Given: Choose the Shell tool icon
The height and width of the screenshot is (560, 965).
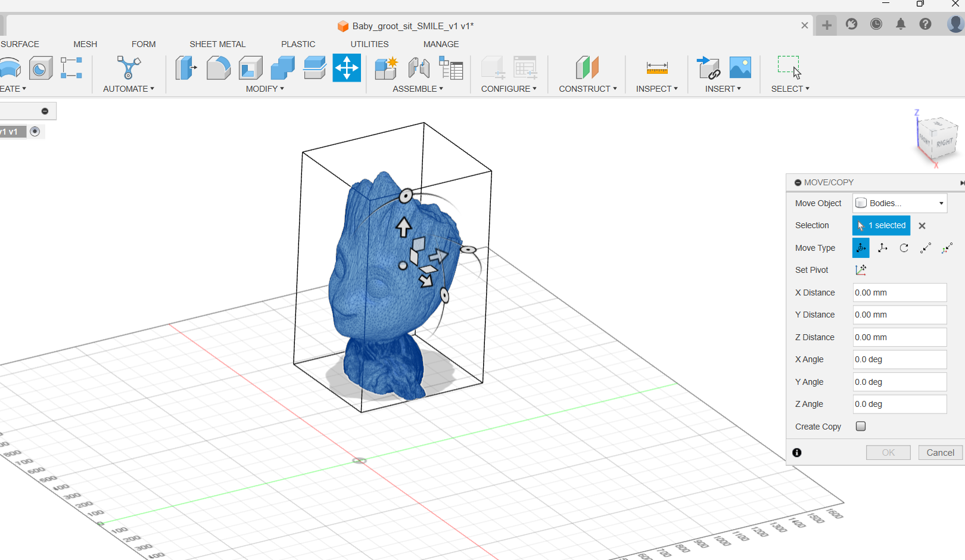Looking at the screenshot, I should coord(250,68).
